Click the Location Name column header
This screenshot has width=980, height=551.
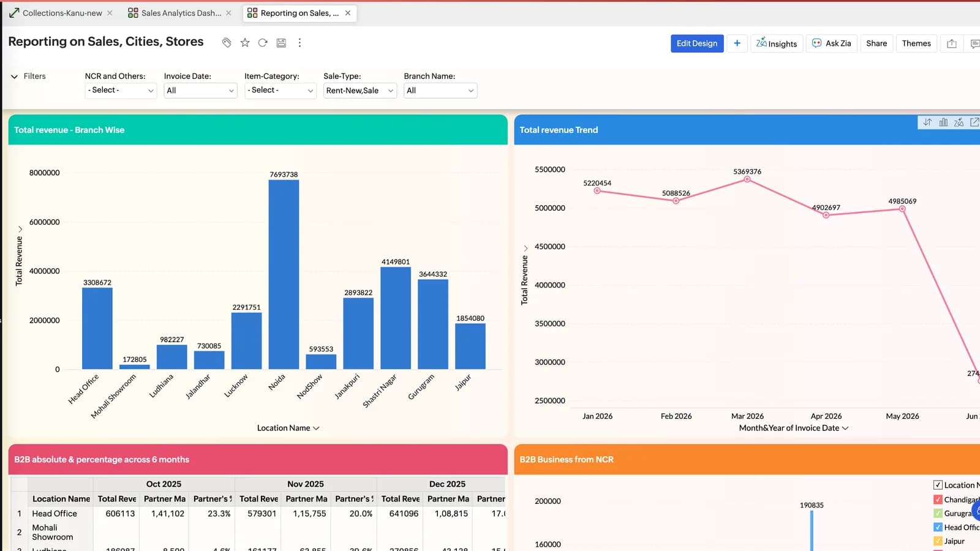(x=61, y=499)
